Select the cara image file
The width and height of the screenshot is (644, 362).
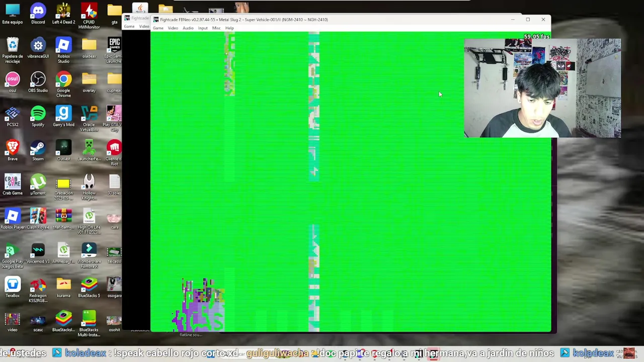114,219
